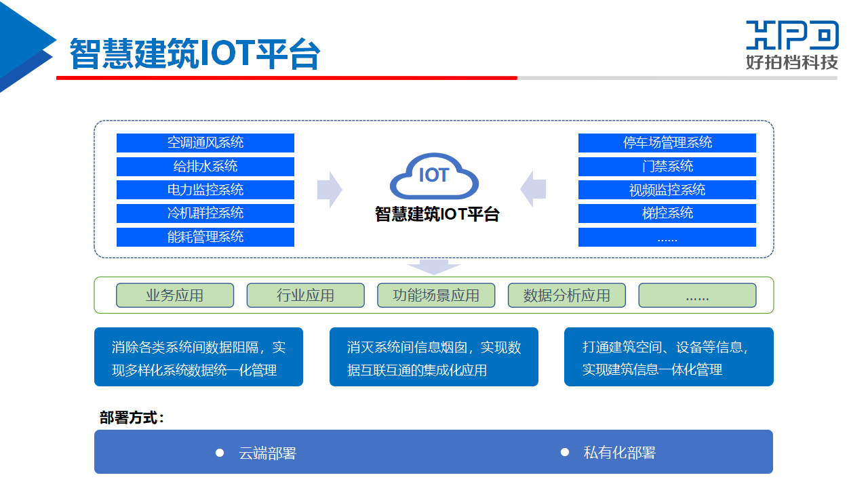
Task: Click the slide title 智慧建筑IOT平台
Action: click(x=195, y=54)
